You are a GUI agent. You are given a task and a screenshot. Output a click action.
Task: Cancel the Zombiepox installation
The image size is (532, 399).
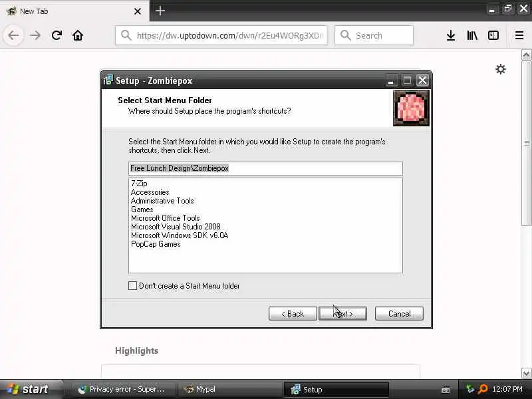[399, 314]
